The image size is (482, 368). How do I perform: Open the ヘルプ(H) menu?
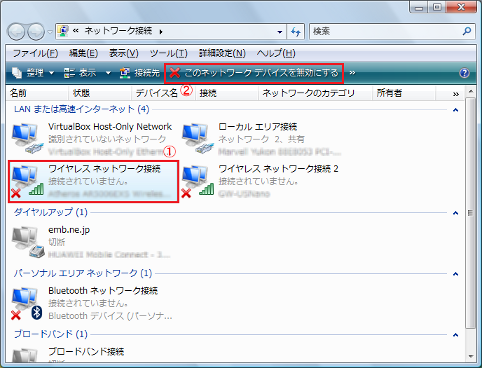pyautogui.click(x=276, y=53)
